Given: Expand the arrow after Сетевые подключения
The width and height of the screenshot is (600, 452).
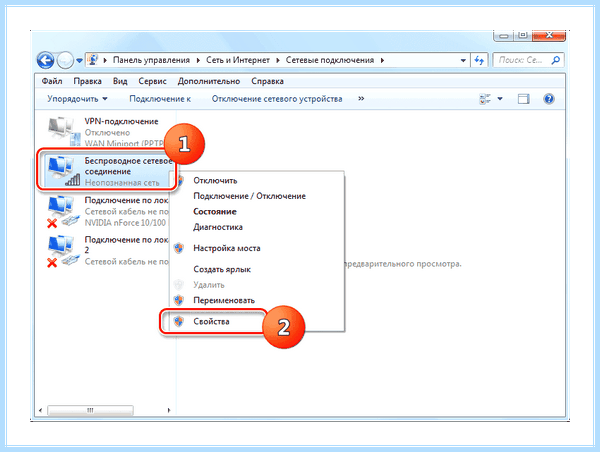Looking at the screenshot, I should coord(382,60).
